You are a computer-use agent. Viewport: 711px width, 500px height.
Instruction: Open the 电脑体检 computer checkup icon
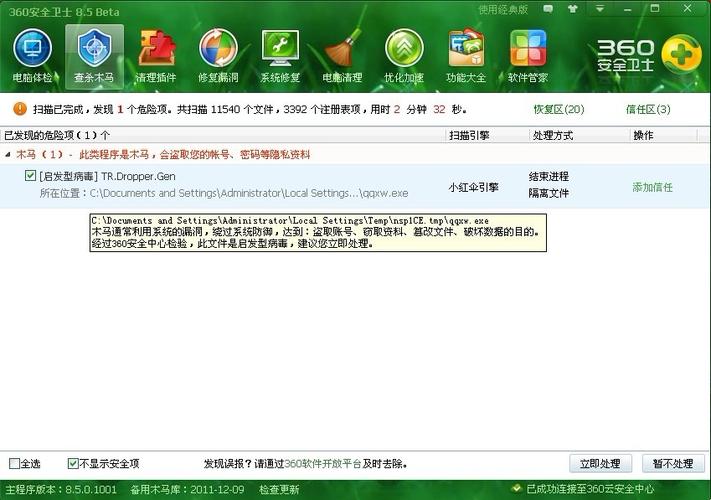pos(32,55)
